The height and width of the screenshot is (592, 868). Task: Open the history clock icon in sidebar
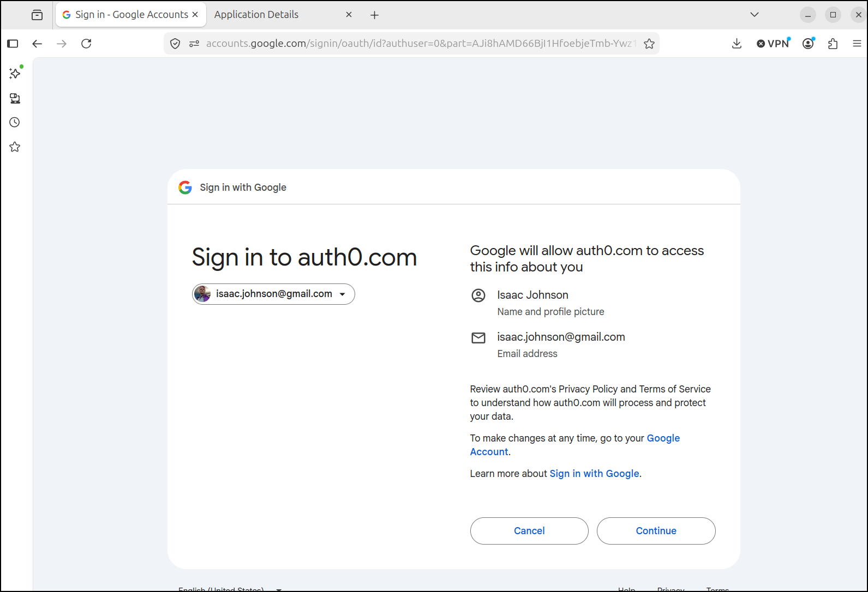(x=15, y=122)
